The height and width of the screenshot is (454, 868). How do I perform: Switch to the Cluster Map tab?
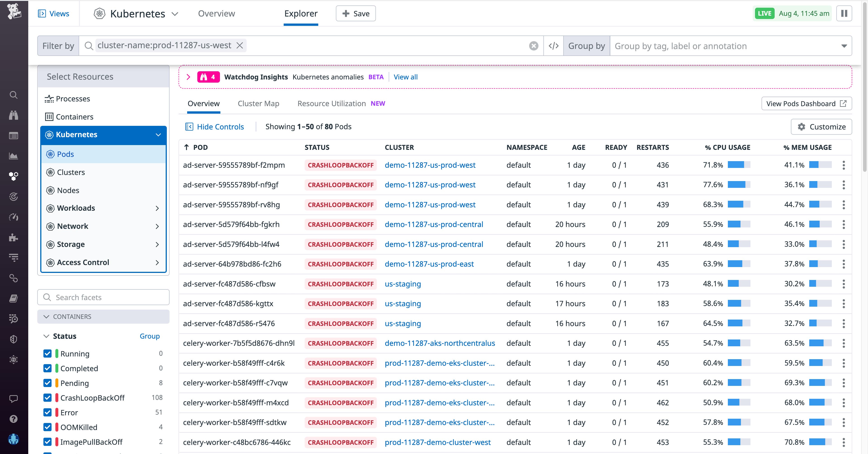point(258,103)
